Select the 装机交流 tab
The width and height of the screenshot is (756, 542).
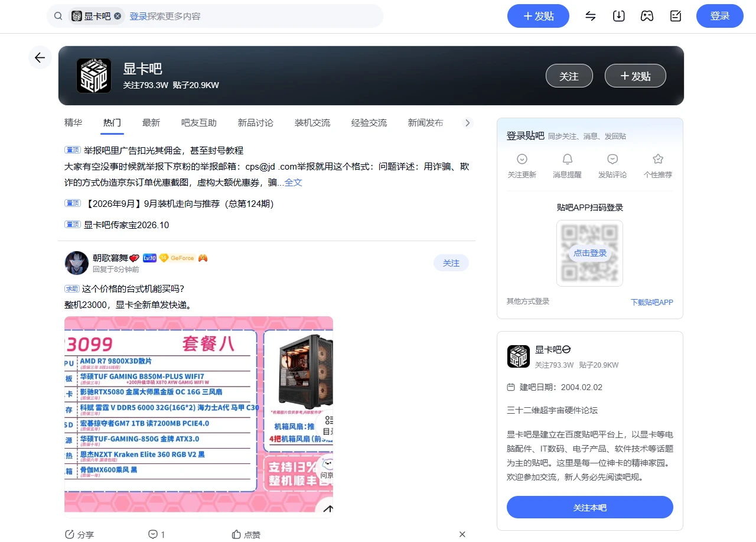pyautogui.click(x=312, y=123)
